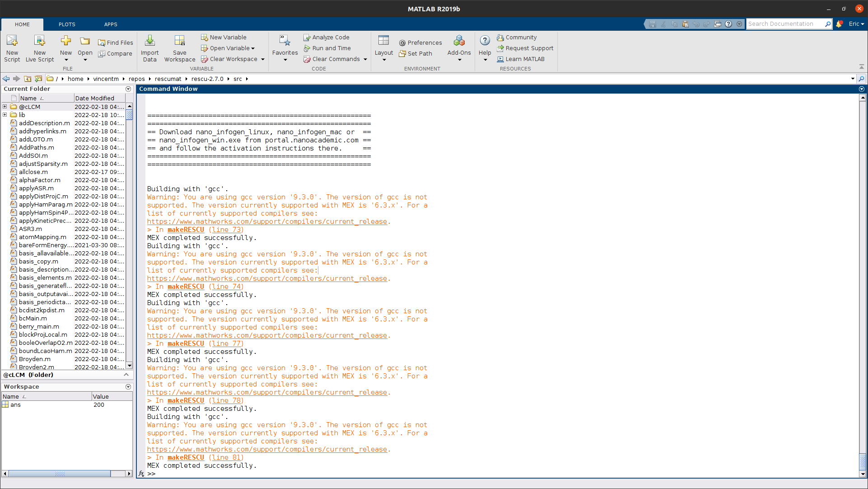
Task: Click the Command Window scroll down arrow
Action: click(x=863, y=474)
